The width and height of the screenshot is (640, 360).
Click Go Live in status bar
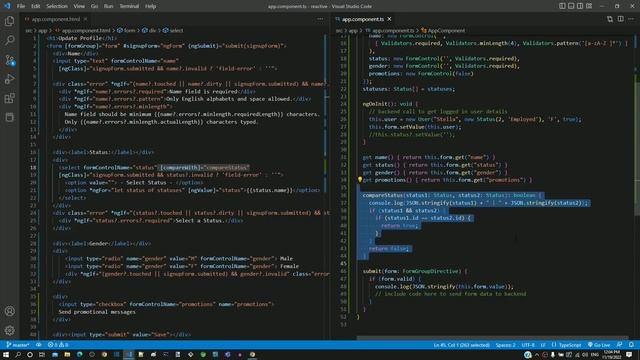pos(599,345)
